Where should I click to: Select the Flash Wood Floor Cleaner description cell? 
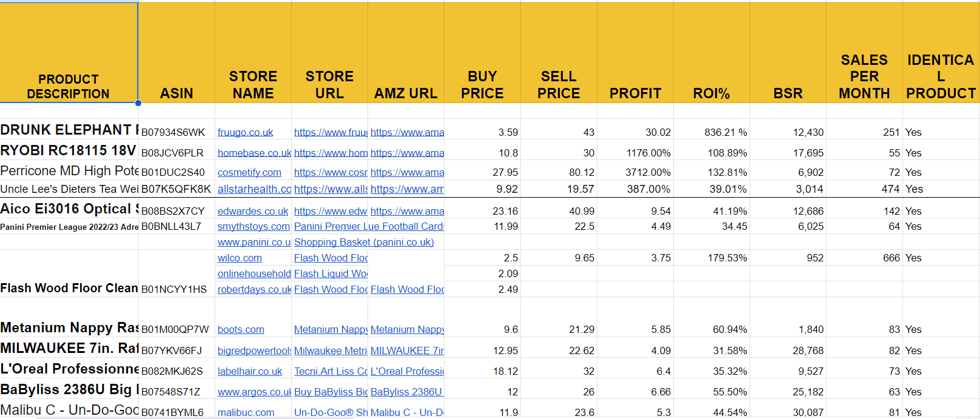pyautogui.click(x=69, y=273)
